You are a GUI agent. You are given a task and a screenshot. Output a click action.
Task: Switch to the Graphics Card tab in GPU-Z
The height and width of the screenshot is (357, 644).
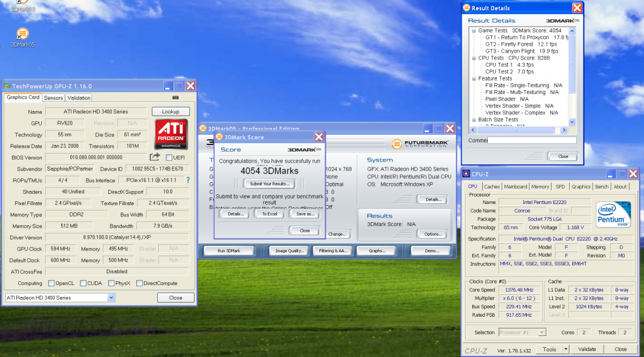[x=23, y=97]
